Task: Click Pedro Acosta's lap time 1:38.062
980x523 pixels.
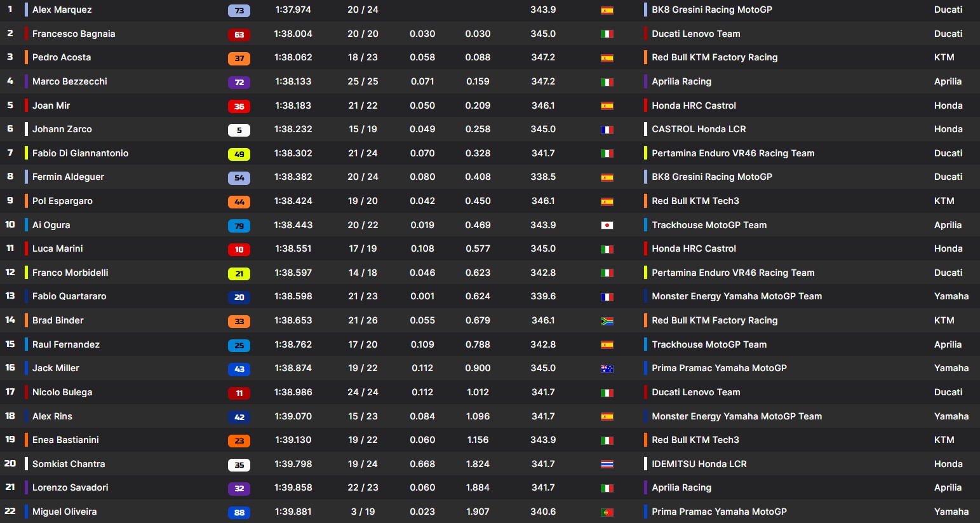Action: coord(293,57)
